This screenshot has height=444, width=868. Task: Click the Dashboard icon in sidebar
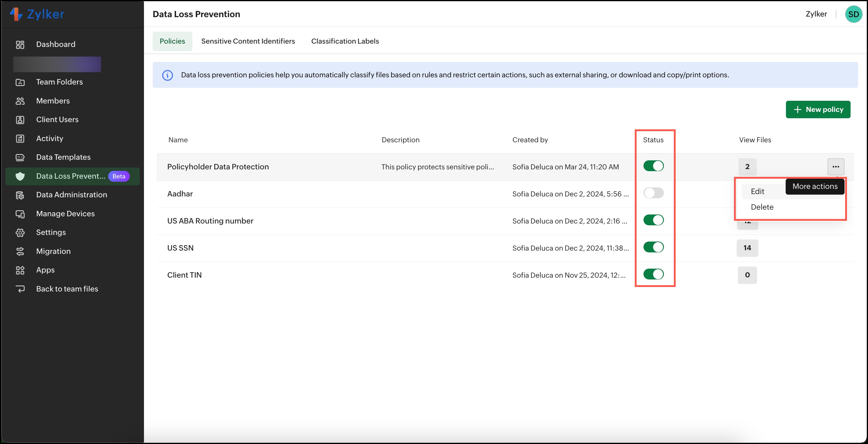tap(20, 45)
